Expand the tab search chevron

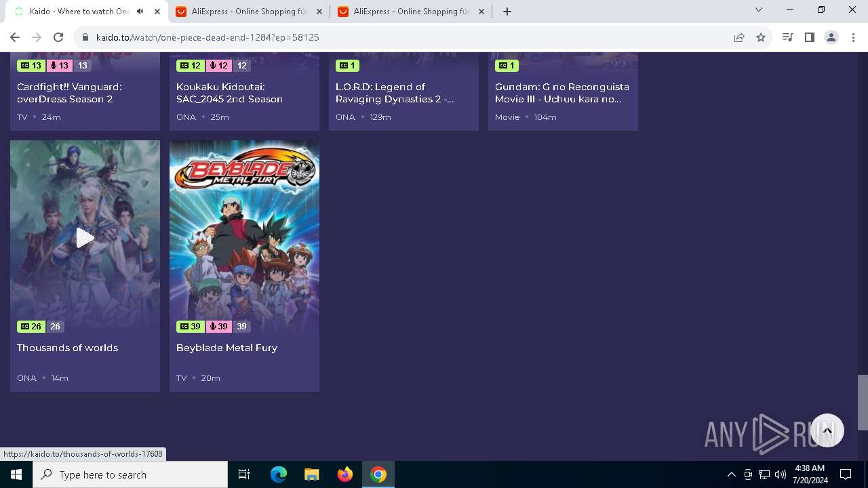tap(759, 10)
